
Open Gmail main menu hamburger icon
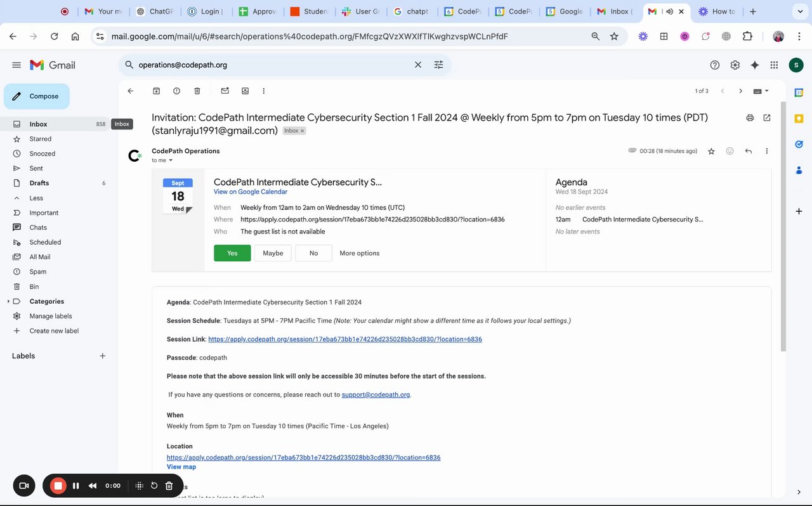click(x=16, y=65)
